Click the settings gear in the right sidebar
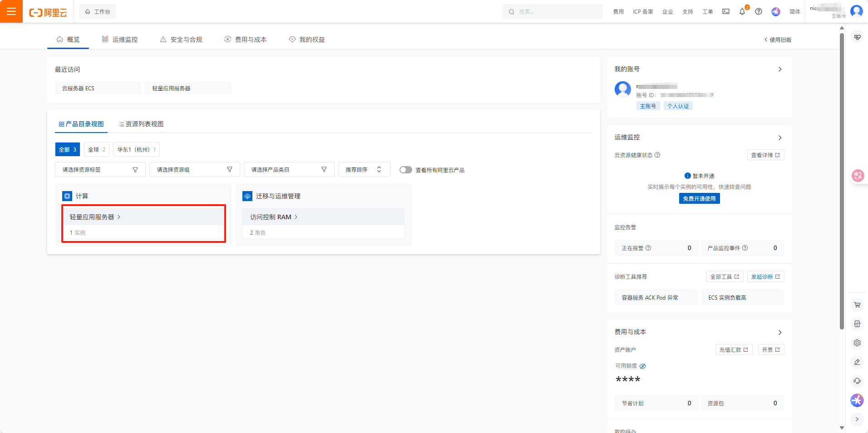Viewport: 868px width, 433px height. (857, 343)
